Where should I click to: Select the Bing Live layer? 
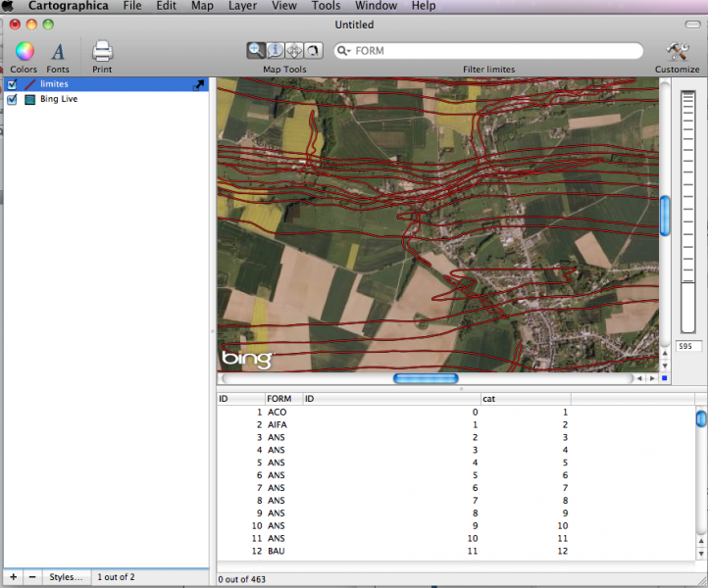pos(59,99)
